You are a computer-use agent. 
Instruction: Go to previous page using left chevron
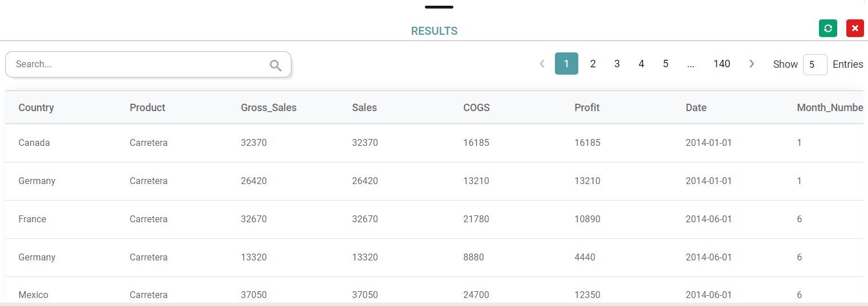point(542,64)
